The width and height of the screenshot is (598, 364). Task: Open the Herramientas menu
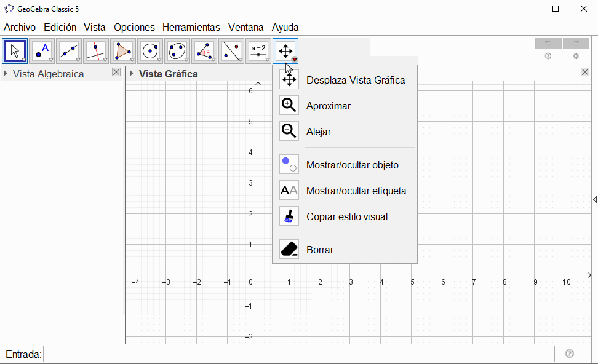pyautogui.click(x=191, y=27)
